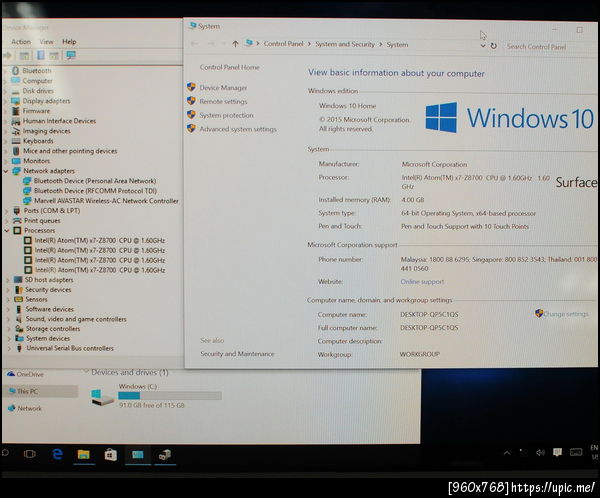Select Monitors category
Viewport: 600px width, 498px height.
tap(36, 161)
